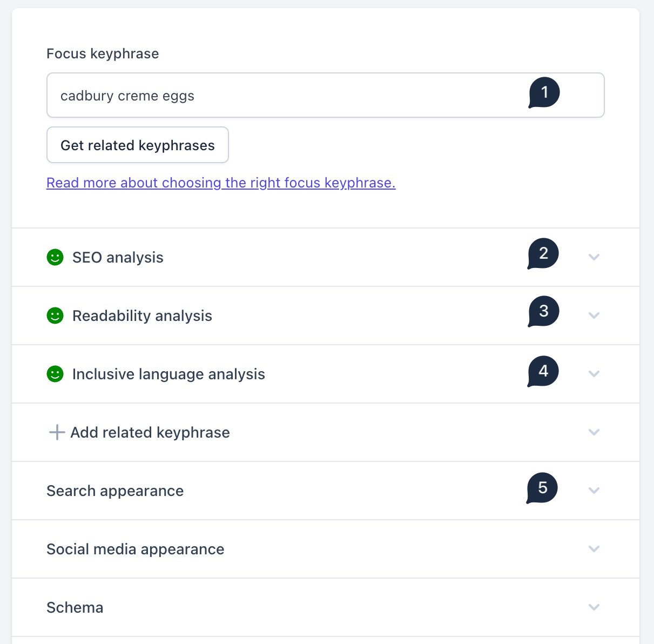Viewport: 654px width, 644px height.
Task: Click the smiley for Inclusive language analysis
Action: tap(55, 374)
